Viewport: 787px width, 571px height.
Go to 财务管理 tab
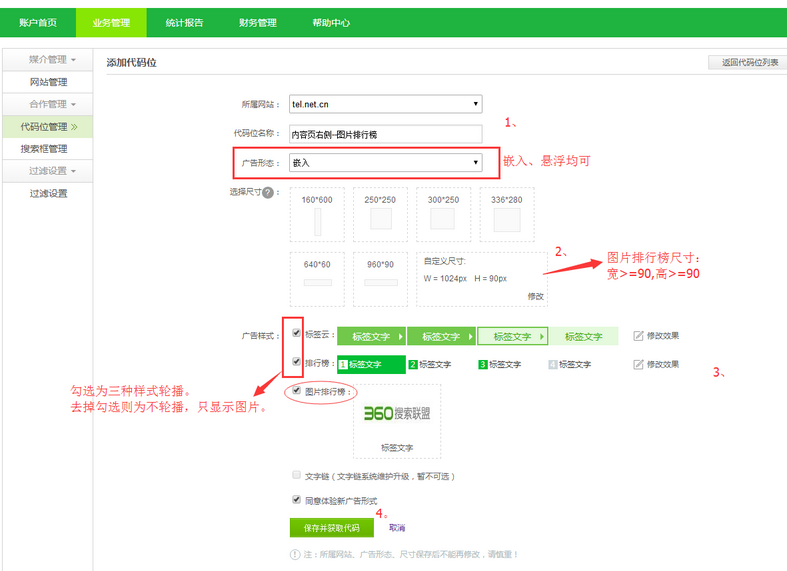pos(257,23)
